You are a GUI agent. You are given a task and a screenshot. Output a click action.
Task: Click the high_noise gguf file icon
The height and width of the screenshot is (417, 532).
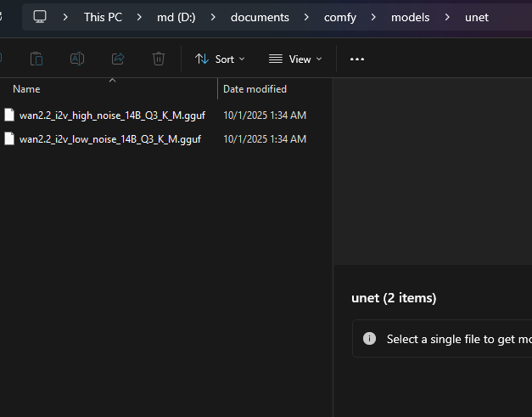9,115
